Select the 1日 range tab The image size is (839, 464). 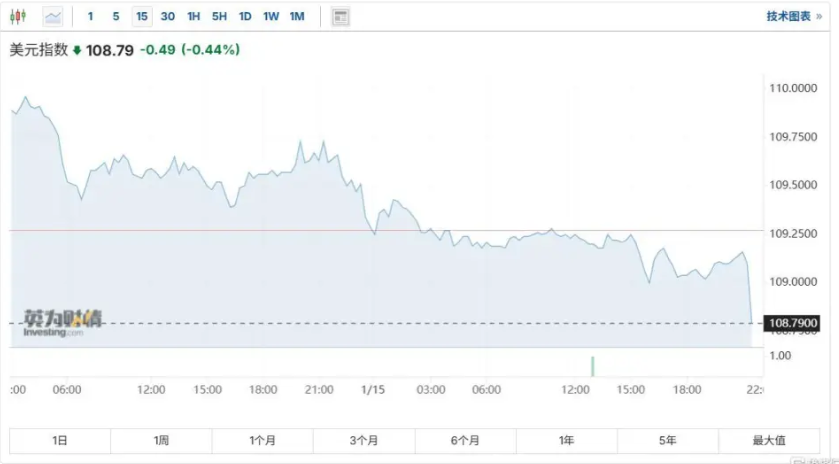click(60, 440)
